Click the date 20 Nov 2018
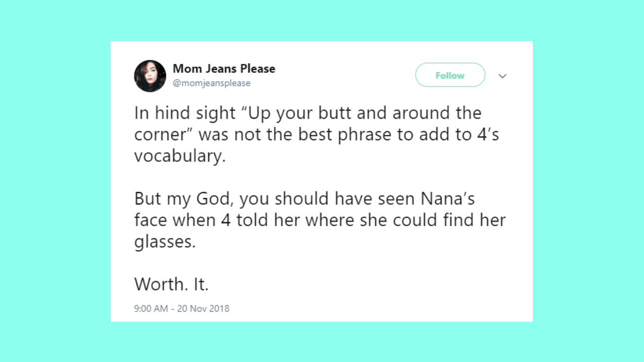The width and height of the screenshot is (644, 362). pos(203,309)
